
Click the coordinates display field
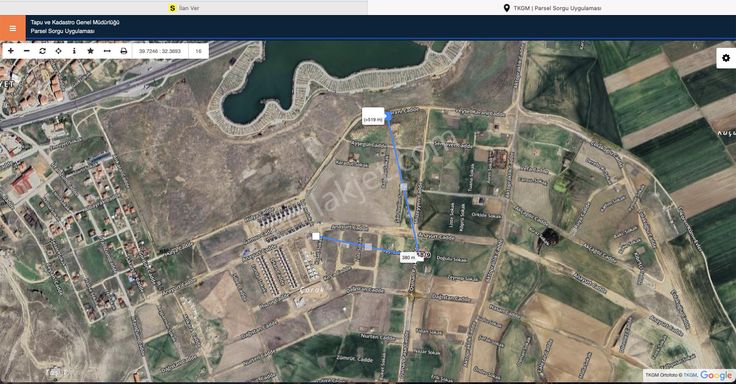click(x=160, y=51)
